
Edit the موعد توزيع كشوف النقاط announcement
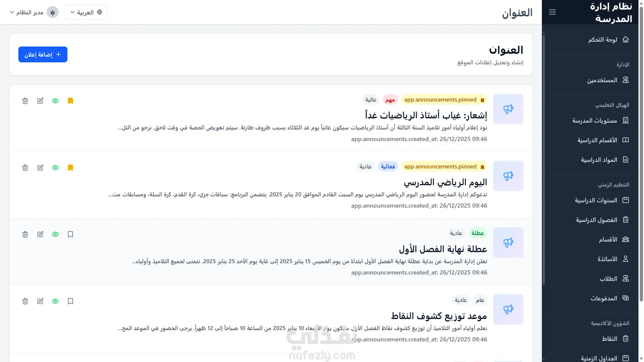click(x=40, y=301)
